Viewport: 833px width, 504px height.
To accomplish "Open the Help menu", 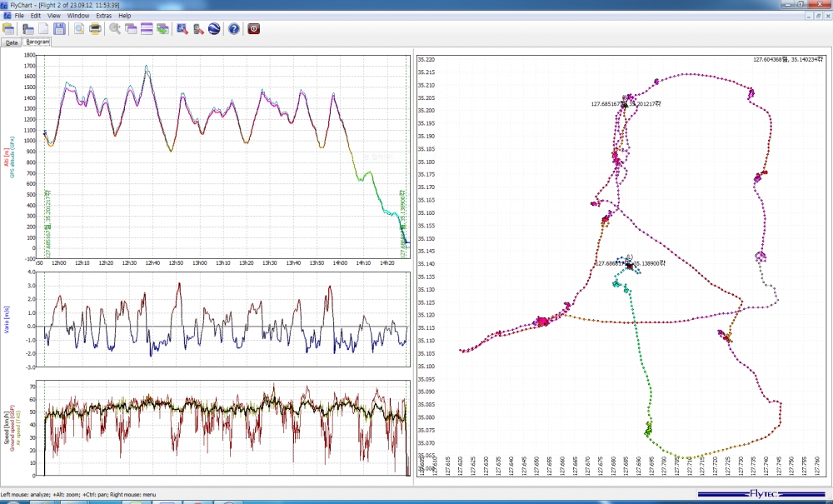I will click(x=124, y=16).
